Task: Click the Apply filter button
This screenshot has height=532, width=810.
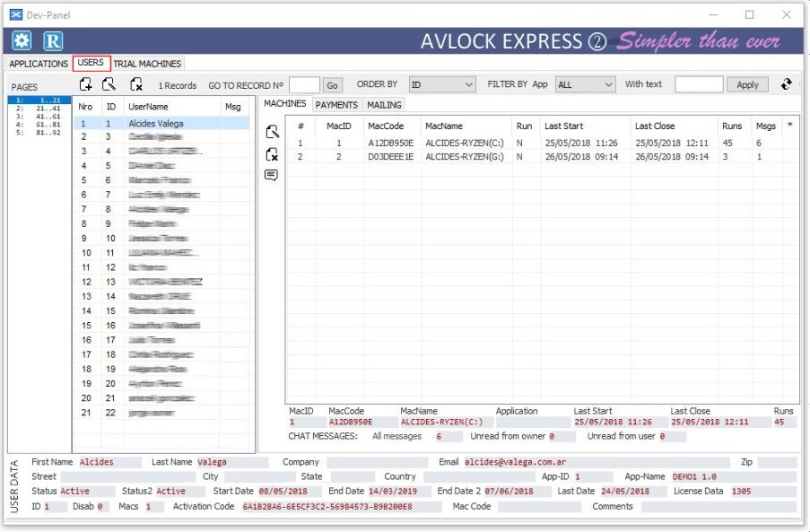Action: [747, 84]
